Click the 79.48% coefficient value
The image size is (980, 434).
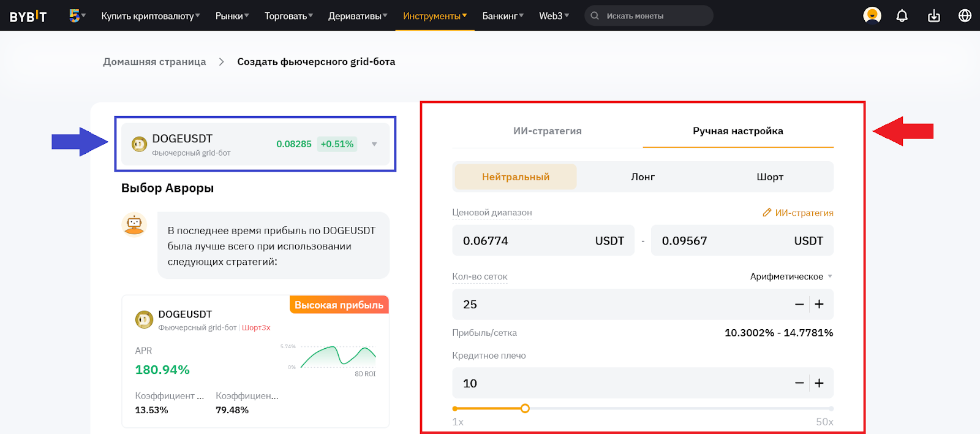(x=232, y=410)
